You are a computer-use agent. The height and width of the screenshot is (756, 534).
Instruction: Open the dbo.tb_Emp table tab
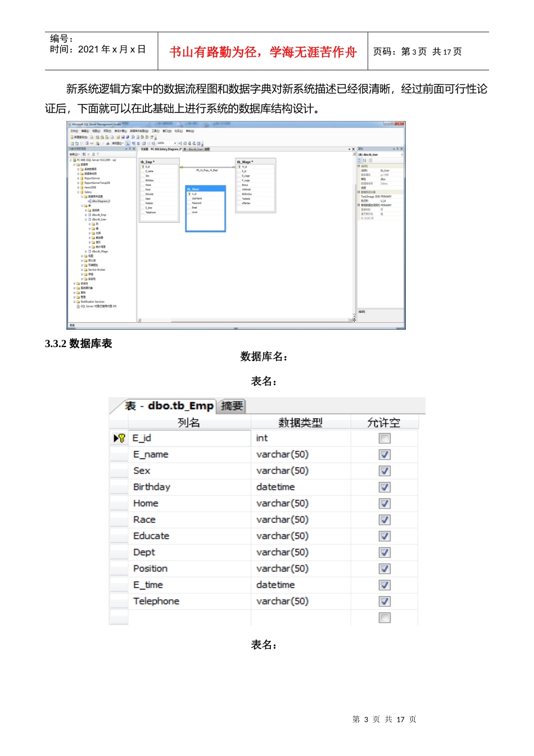tap(169, 406)
